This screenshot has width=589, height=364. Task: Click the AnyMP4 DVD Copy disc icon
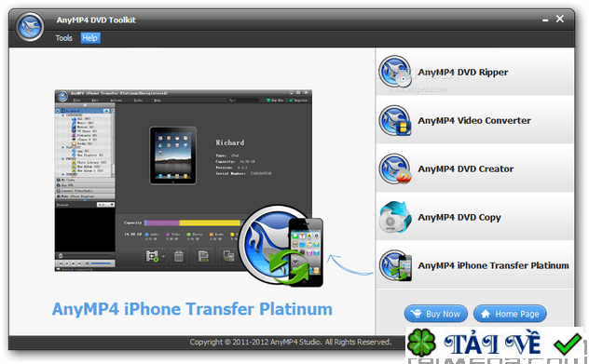coord(394,217)
